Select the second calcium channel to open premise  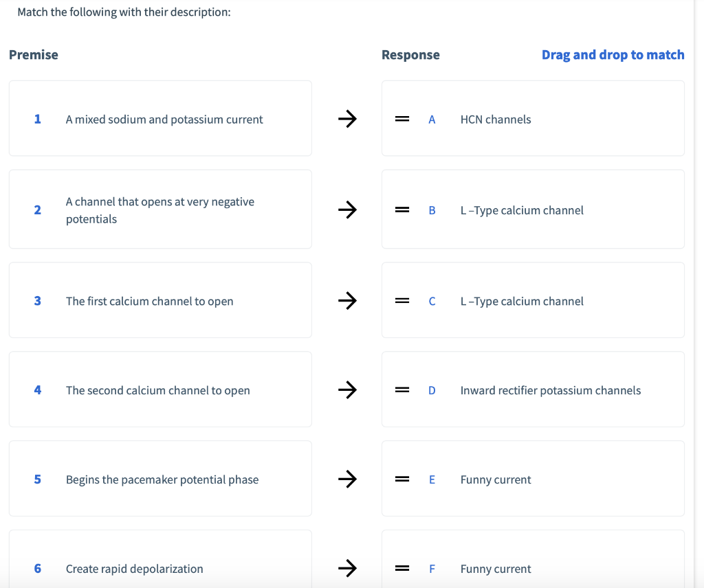click(x=158, y=390)
